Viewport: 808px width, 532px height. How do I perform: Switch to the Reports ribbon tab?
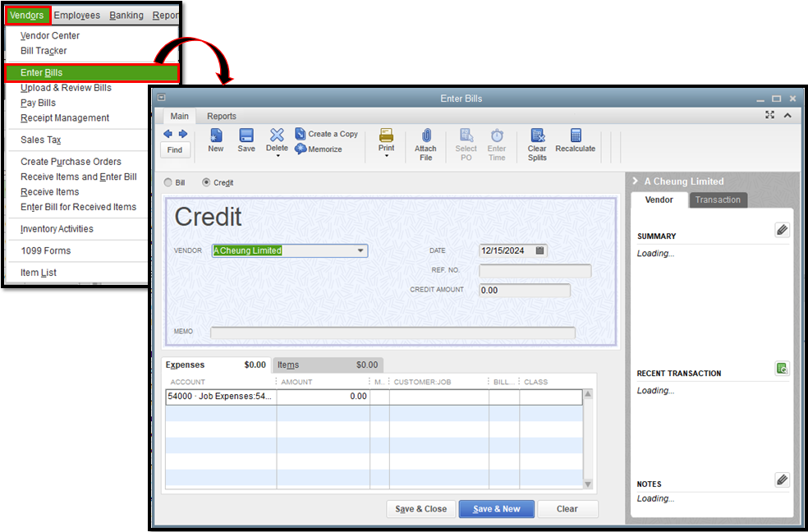click(222, 117)
